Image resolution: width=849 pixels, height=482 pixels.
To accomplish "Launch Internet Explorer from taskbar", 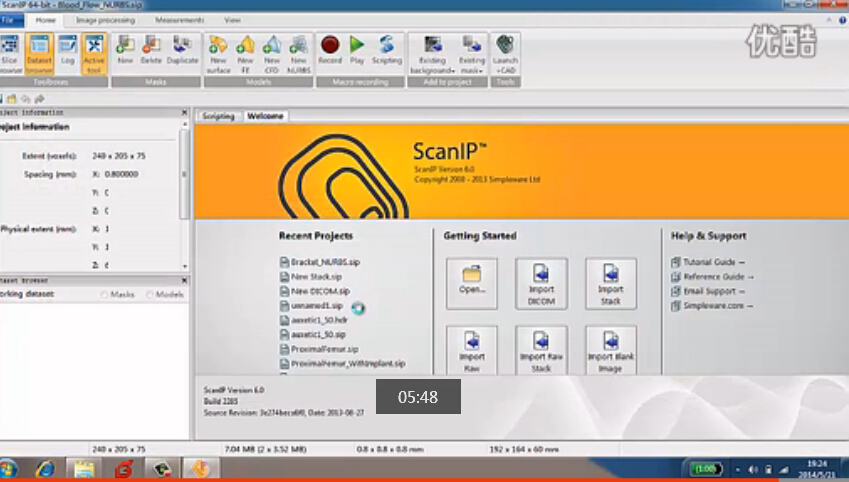I will point(45,468).
